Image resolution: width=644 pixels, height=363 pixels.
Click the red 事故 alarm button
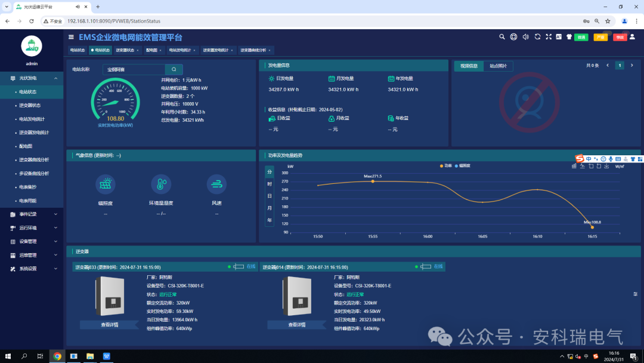pos(620,37)
